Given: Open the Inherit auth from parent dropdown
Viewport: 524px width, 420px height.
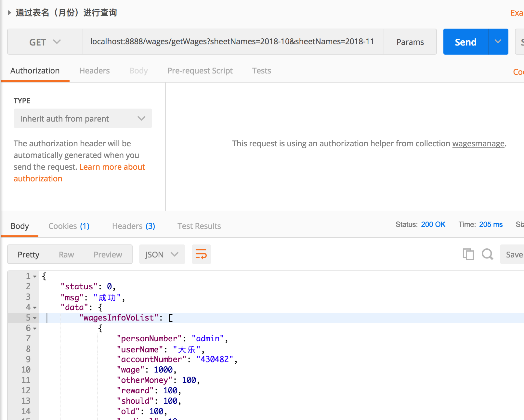Looking at the screenshot, I should (83, 118).
